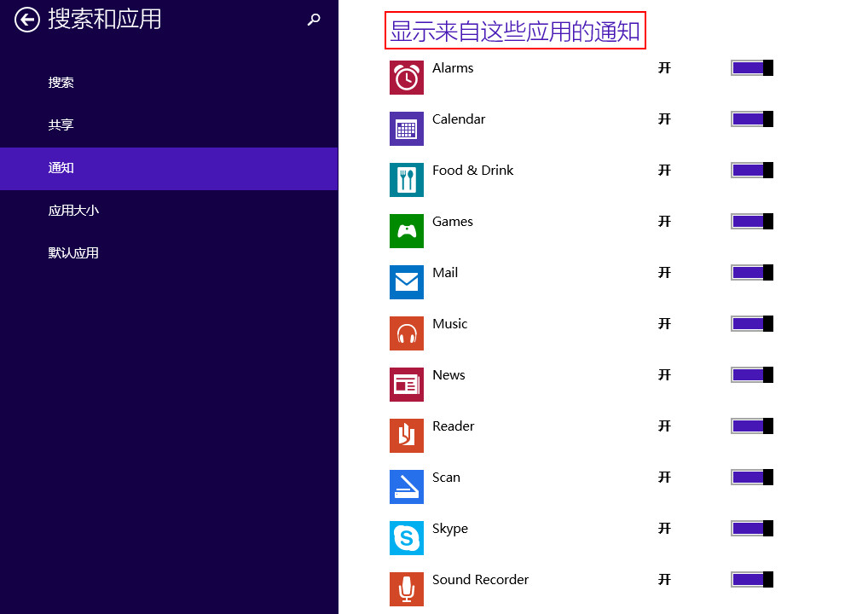
Task: Click the Alarms clock icon
Action: click(x=407, y=78)
